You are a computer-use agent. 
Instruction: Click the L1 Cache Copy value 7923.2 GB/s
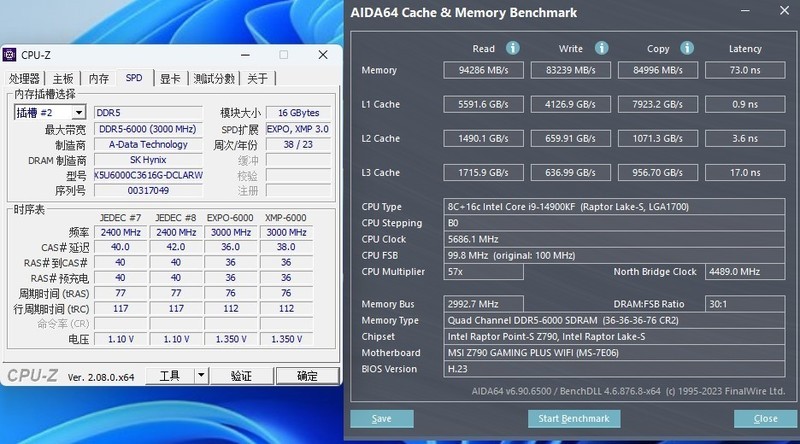pos(658,104)
